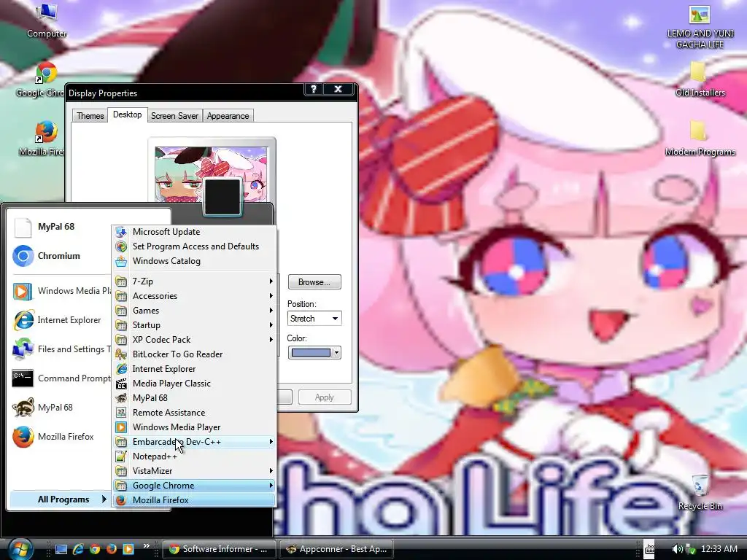
Task: Open MyPal 68 raccoon icon in recent list
Action: point(60,408)
